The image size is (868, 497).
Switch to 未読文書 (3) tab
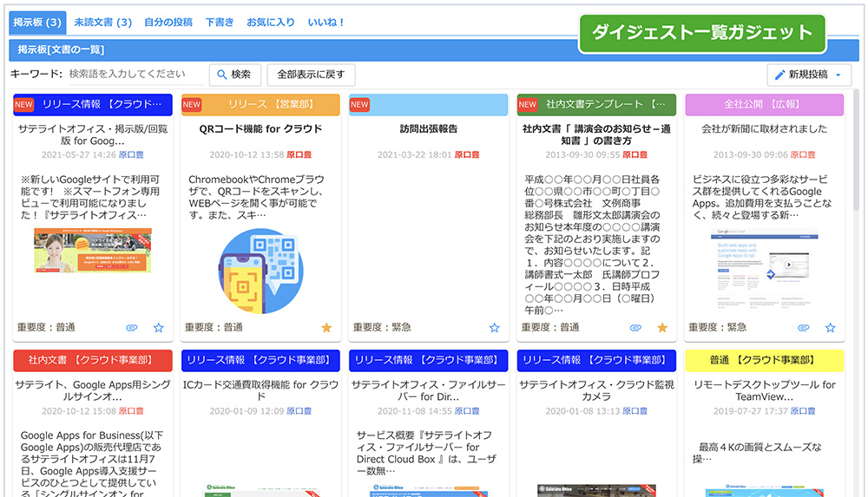103,23
